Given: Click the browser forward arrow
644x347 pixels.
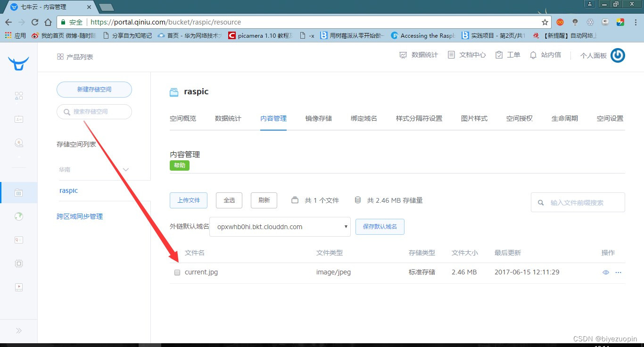Looking at the screenshot, I should 22,22.
